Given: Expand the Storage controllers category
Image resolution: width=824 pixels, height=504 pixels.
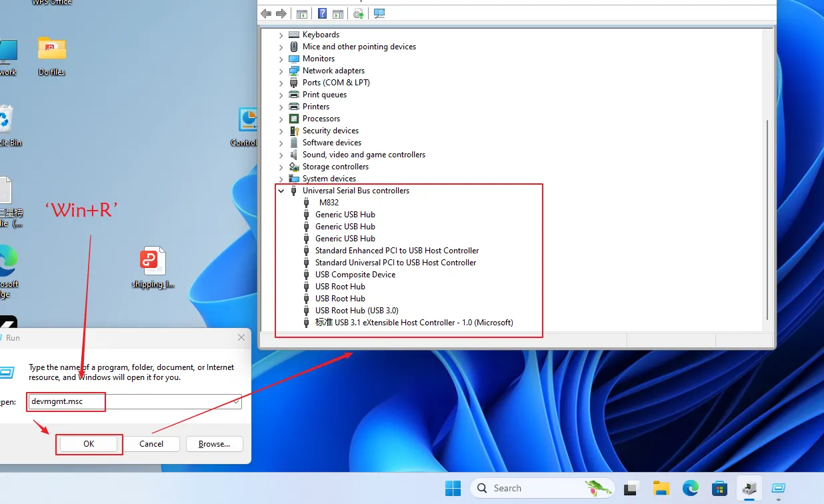Looking at the screenshot, I should pos(281,167).
